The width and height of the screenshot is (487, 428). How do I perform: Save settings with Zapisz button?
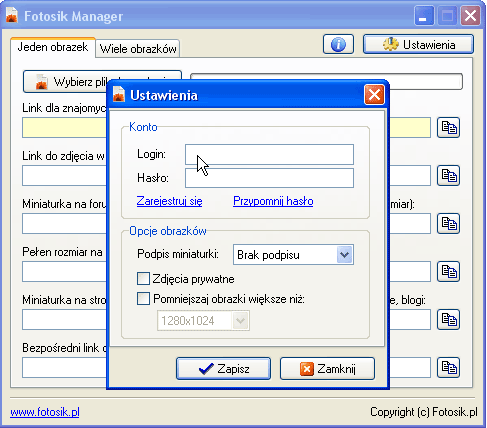click(x=223, y=369)
